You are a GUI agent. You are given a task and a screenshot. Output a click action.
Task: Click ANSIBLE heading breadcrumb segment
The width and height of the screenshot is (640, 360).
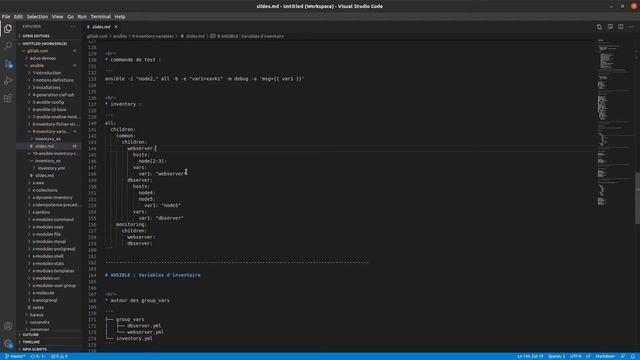click(250, 36)
